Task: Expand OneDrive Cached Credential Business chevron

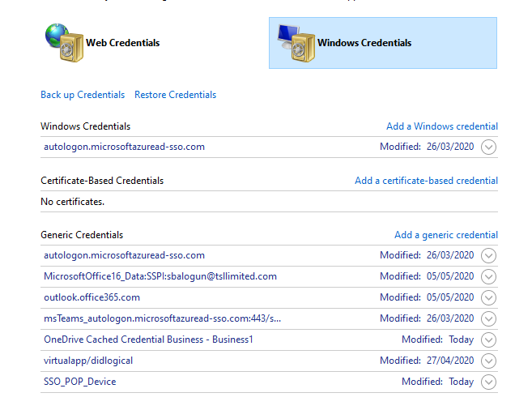Action: pyautogui.click(x=488, y=340)
